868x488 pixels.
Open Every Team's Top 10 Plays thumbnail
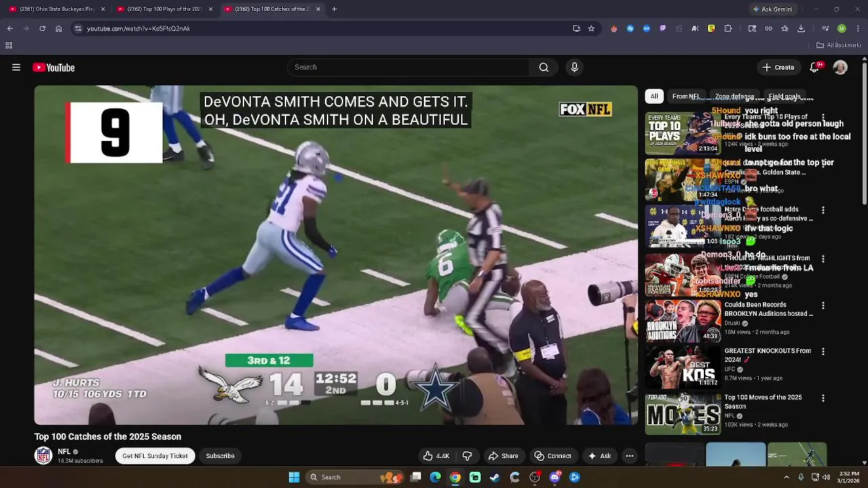pos(683,134)
